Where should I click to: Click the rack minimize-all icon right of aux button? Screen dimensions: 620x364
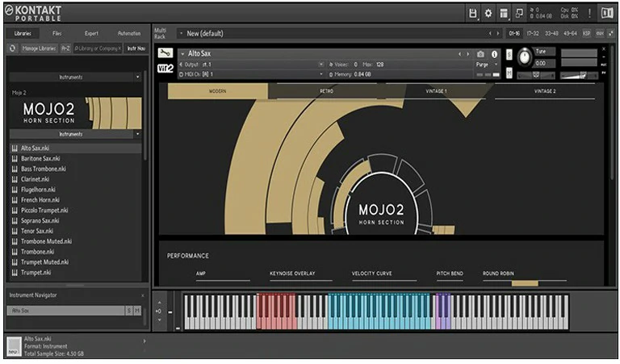(x=611, y=34)
